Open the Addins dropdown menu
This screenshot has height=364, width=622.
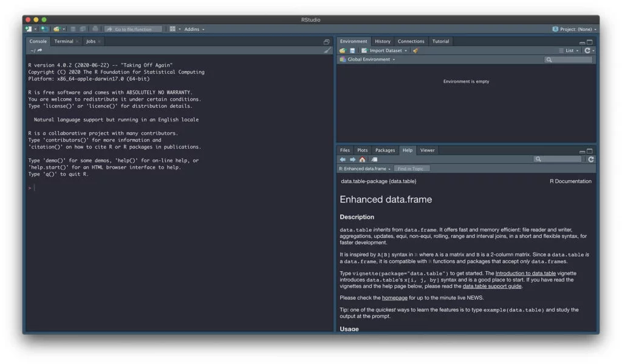tap(194, 29)
